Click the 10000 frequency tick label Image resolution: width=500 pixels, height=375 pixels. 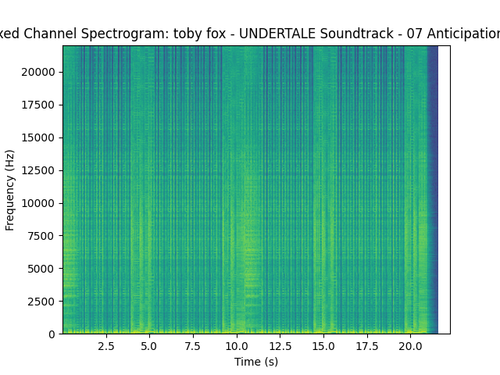pos(38,203)
